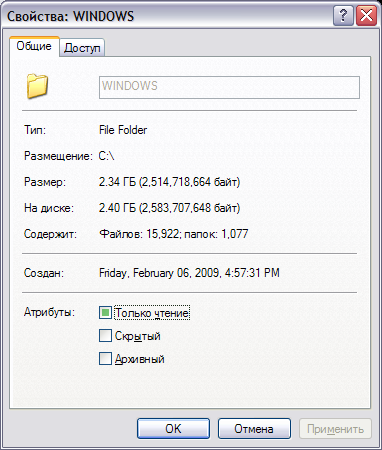Screen dimensions: 382x450
Task: Click the Размер label
Action: click(45, 182)
